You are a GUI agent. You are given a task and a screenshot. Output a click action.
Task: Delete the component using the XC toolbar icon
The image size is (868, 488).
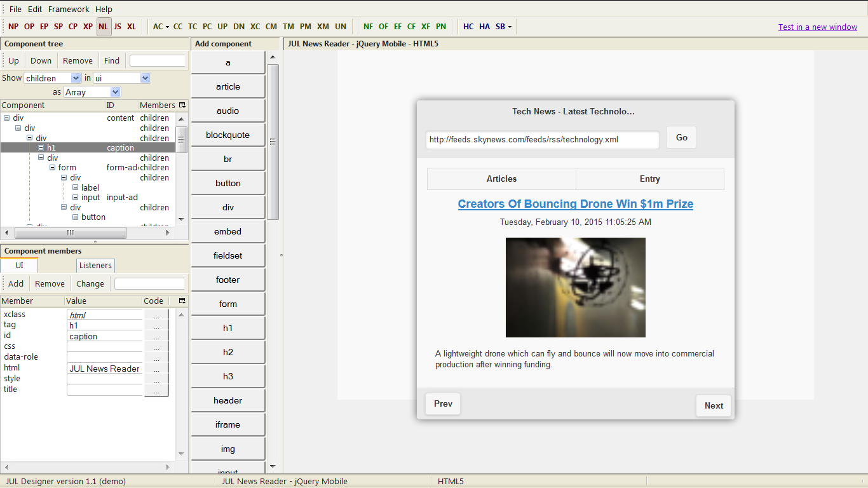point(255,26)
